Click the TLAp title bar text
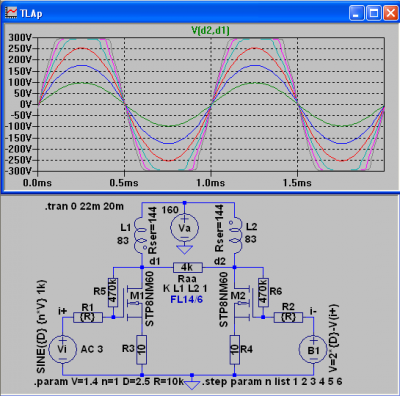Screen dimensions: 400x396 pyautogui.click(x=31, y=14)
